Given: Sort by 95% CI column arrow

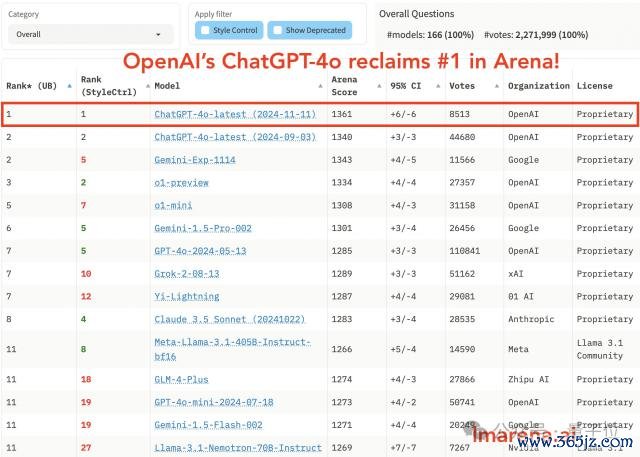Looking at the screenshot, I should tap(438, 86).
